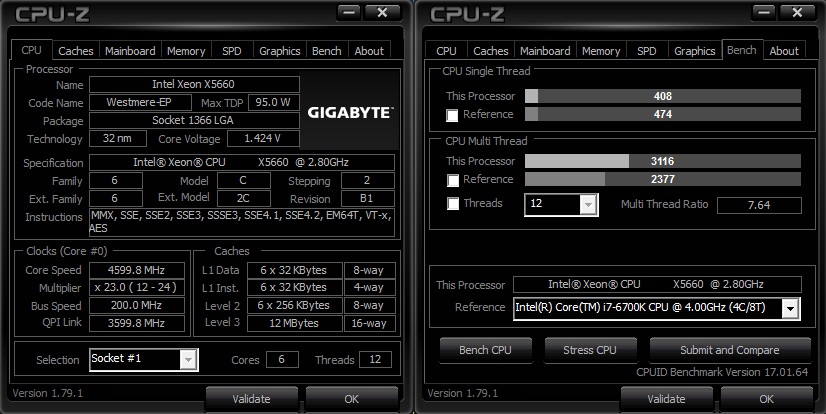Click This Processor field in Bench tab
The height and width of the screenshot is (414, 826).
pyautogui.click(x=657, y=284)
